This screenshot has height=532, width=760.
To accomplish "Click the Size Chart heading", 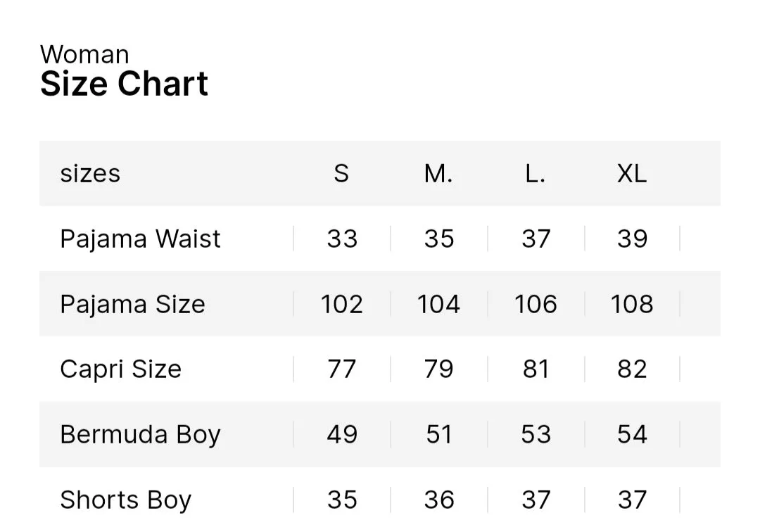I will coord(124,84).
